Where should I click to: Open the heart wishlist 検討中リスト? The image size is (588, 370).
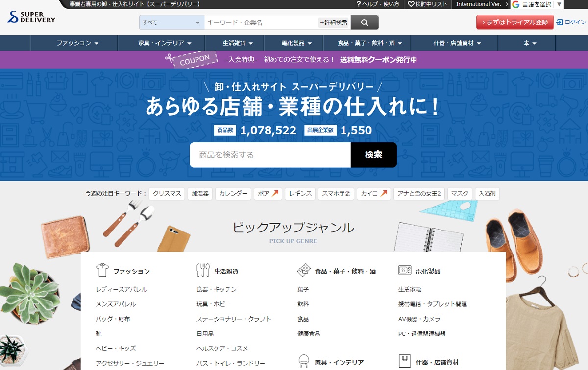[x=428, y=4]
